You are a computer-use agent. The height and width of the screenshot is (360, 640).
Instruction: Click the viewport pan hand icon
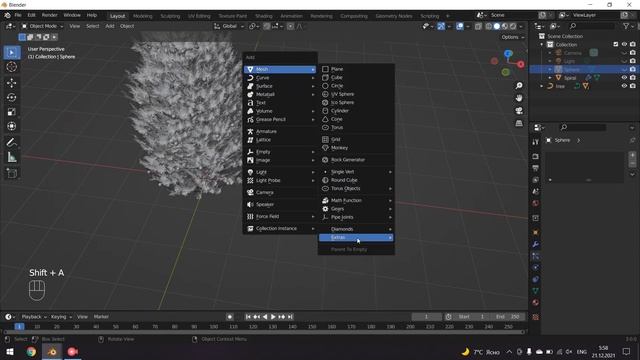519,98
